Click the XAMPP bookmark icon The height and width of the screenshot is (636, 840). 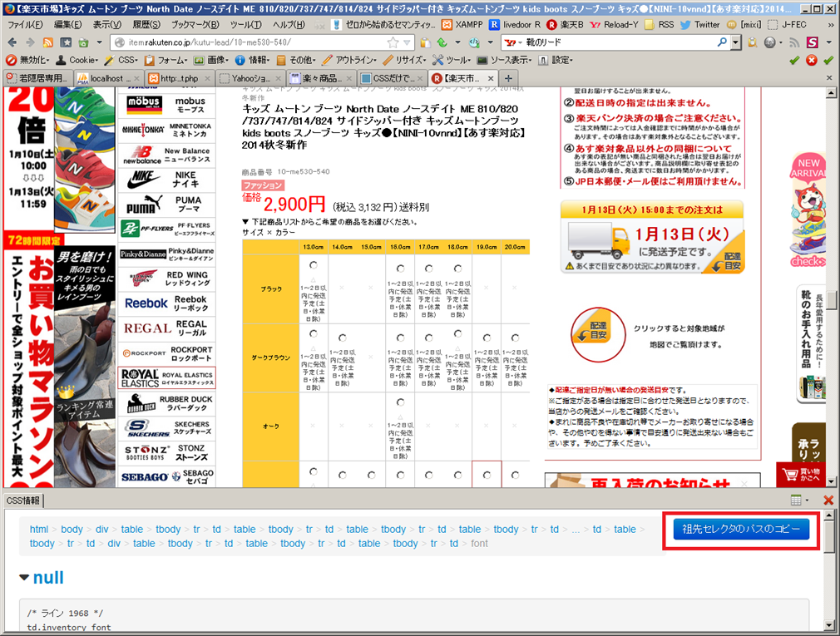447,25
